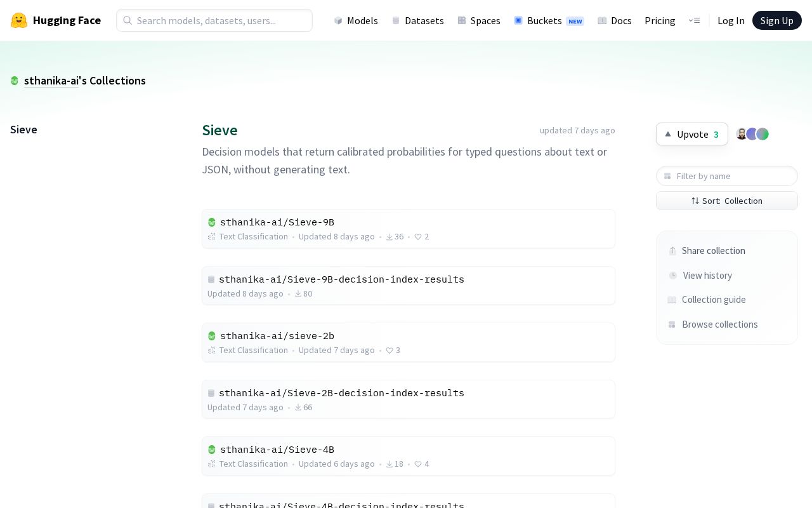Click the Sign Up button

(776, 20)
